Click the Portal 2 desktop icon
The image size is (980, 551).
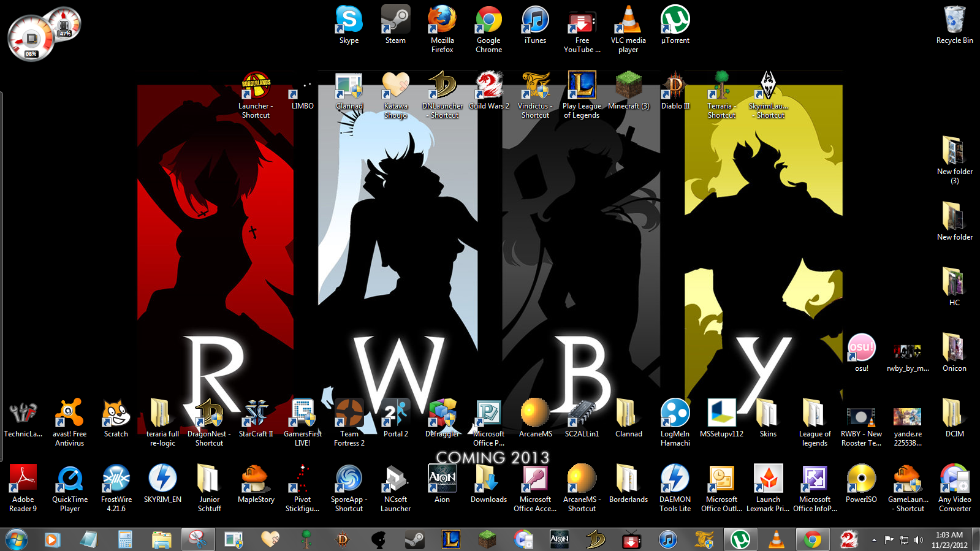(395, 419)
